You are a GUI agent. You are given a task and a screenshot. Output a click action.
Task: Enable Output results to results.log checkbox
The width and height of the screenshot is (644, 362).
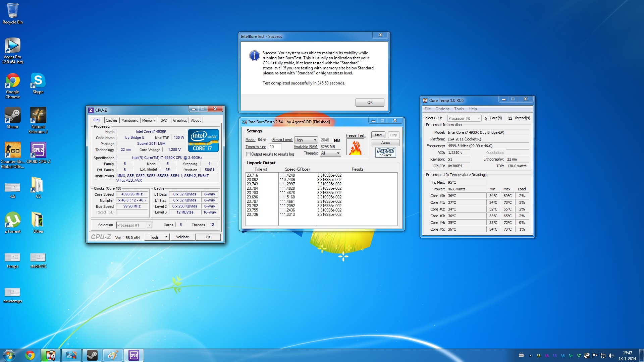248,154
